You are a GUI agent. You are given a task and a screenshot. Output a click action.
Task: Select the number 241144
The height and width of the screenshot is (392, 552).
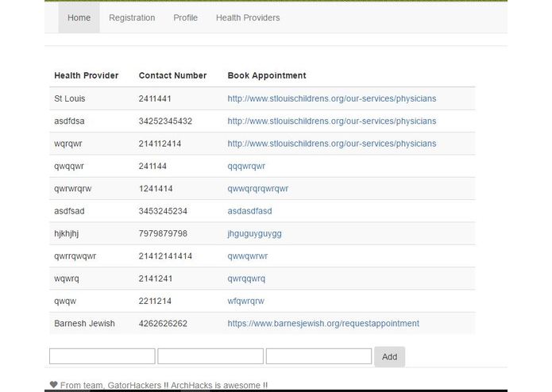[x=152, y=166]
